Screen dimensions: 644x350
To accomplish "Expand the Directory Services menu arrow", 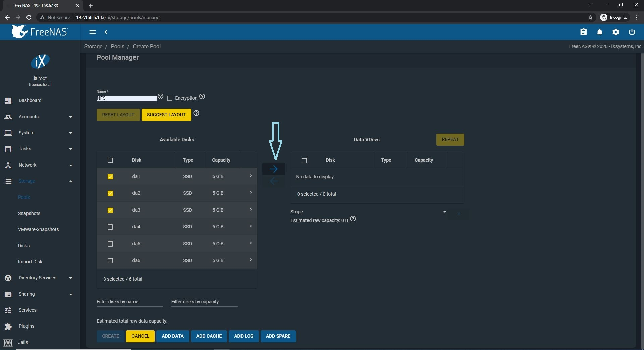I will click(71, 278).
